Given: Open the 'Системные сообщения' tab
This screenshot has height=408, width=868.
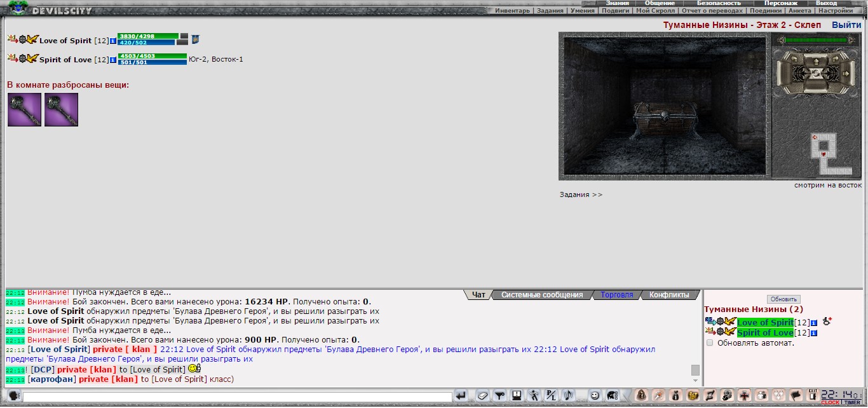Looking at the screenshot, I should coord(542,295).
